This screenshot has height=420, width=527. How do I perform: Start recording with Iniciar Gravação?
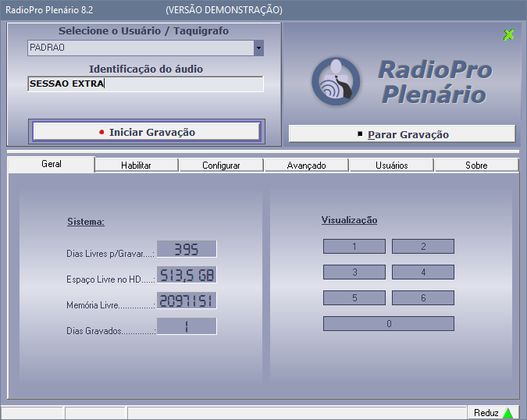pyautogui.click(x=147, y=132)
